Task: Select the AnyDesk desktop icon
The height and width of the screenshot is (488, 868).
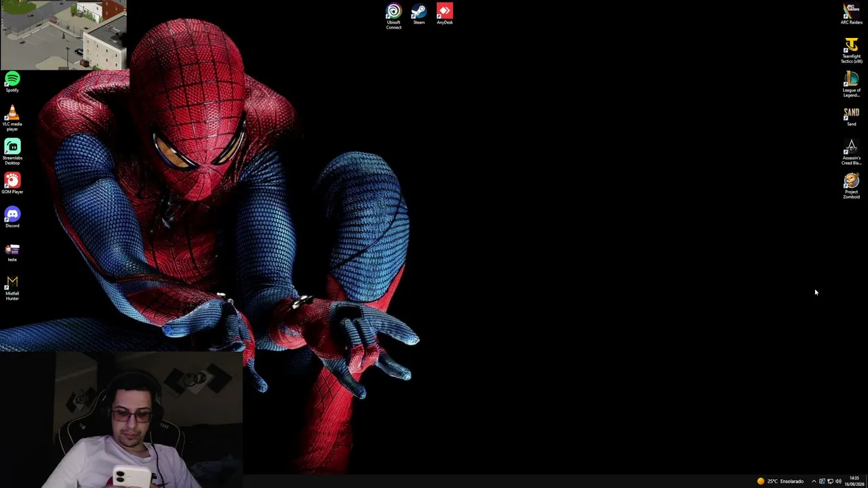Action: point(444,14)
